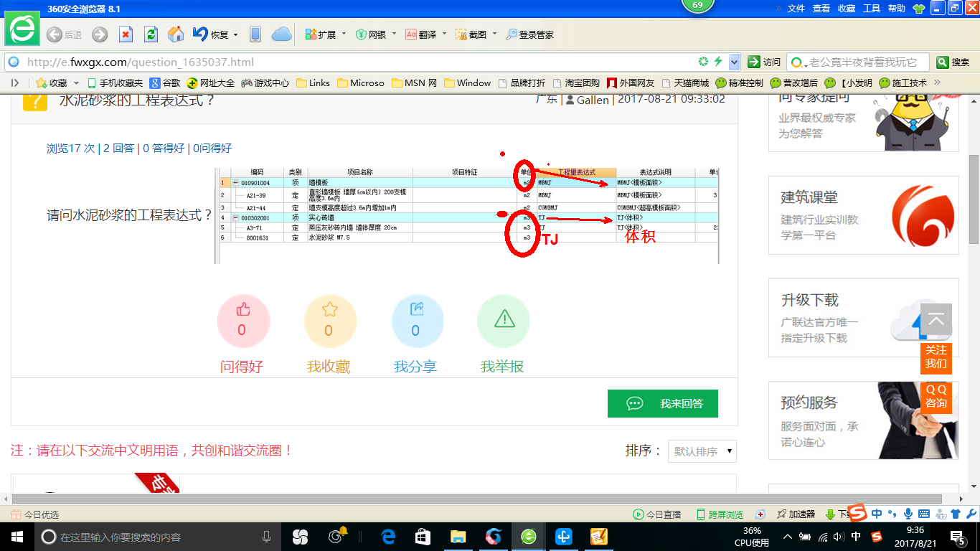
Task: Open 今日优选 in status bar
Action: coord(35,514)
